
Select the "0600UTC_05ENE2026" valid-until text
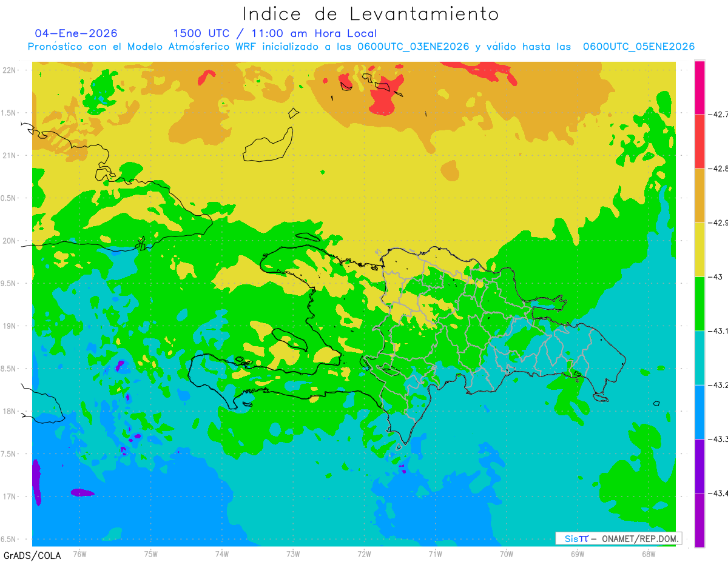pyautogui.click(x=638, y=47)
